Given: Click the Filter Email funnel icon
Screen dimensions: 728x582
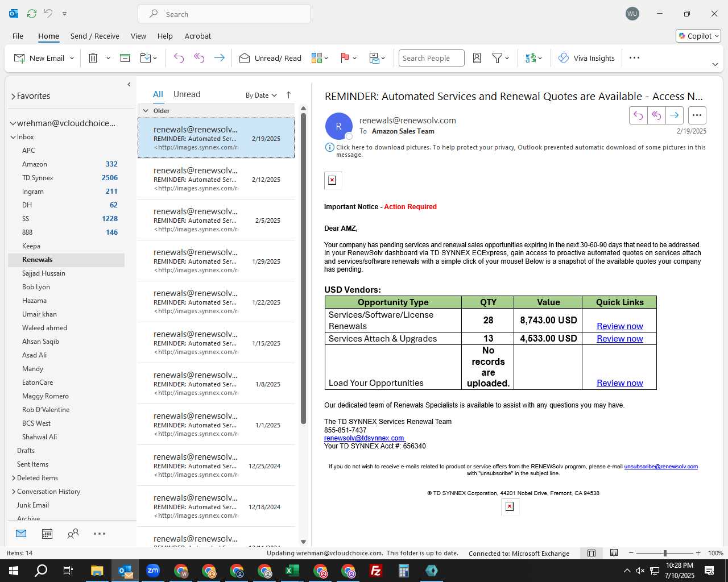Looking at the screenshot, I should (x=497, y=58).
